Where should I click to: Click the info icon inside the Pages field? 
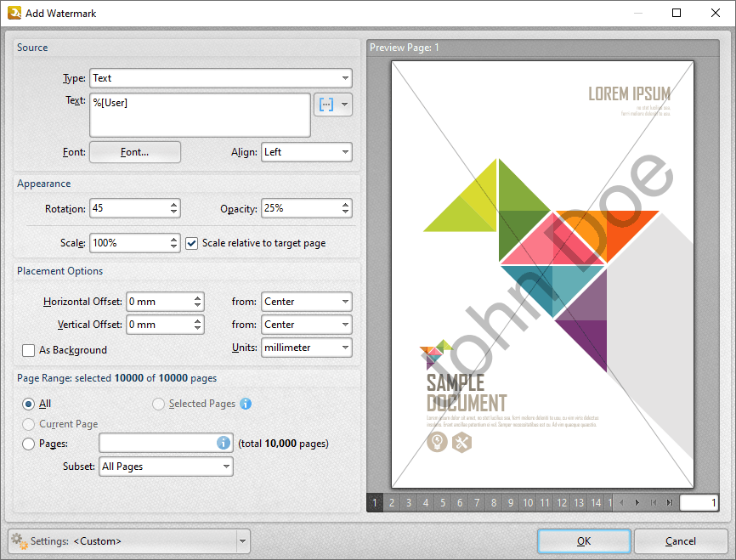[x=224, y=443]
